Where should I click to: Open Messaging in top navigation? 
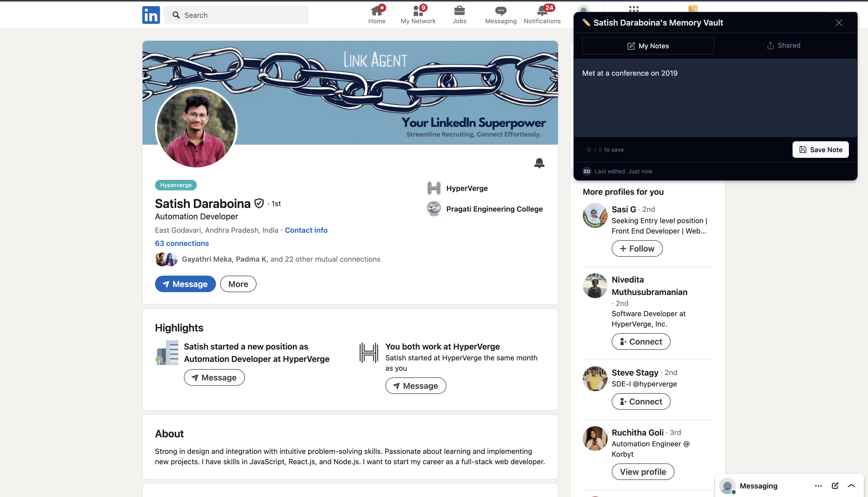coord(500,15)
